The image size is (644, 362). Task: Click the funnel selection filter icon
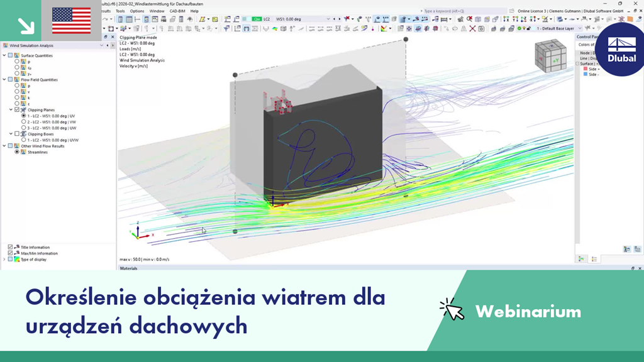point(226,28)
